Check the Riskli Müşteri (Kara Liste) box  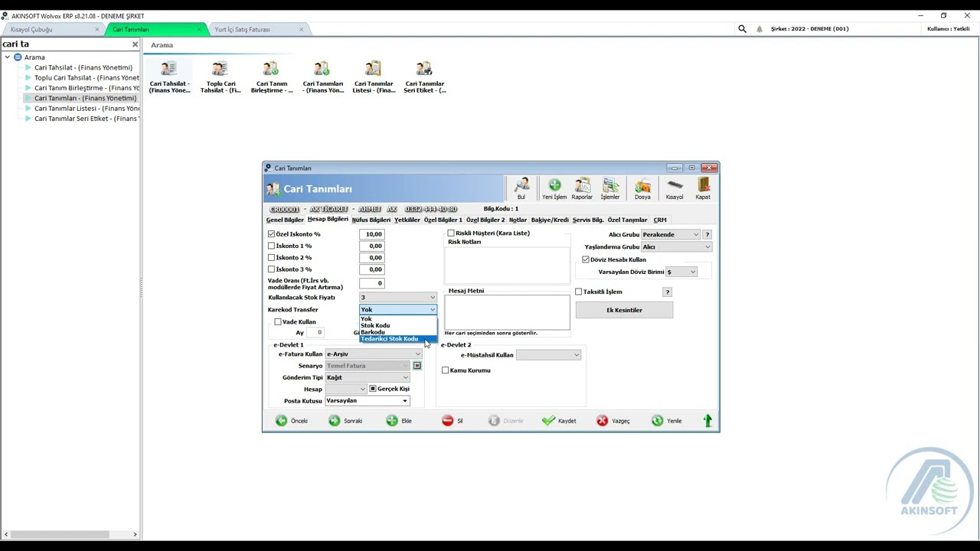pos(451,233)
